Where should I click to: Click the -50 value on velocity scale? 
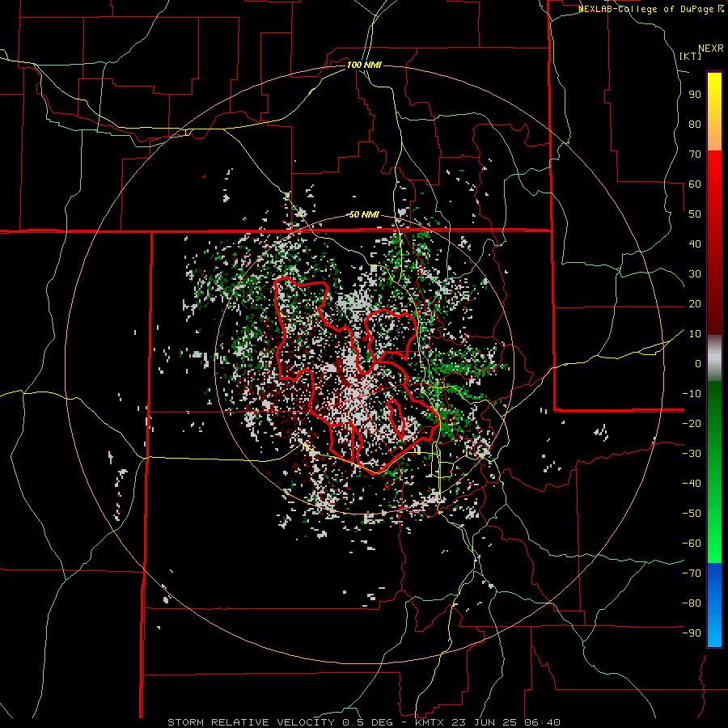pos(692,514)
